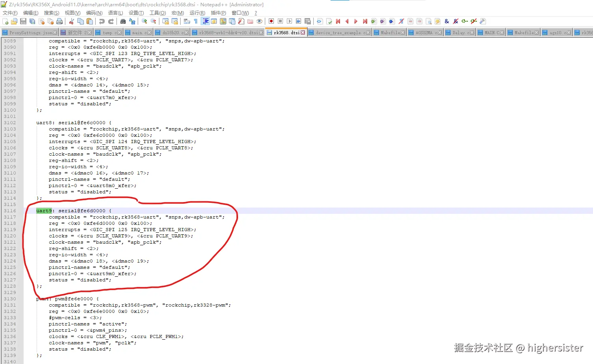Toggle synchronized horizontal scrolling
The image size is (593, 364).
click(x=175, y=21)
